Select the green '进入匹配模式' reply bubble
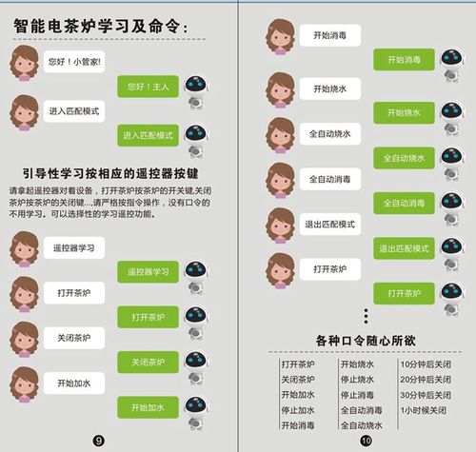Screen dimensions: 476x452 coord(149,135)
